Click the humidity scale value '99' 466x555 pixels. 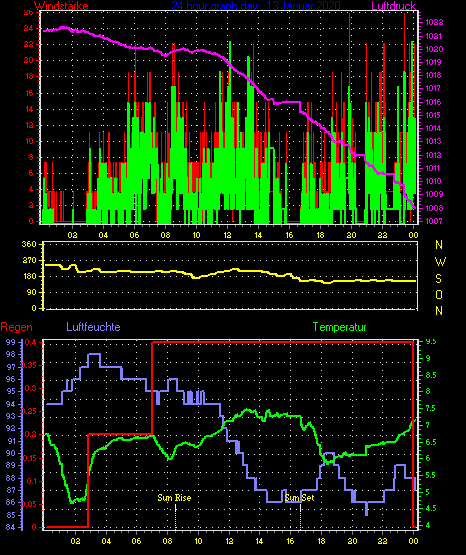tap(11, 342)
